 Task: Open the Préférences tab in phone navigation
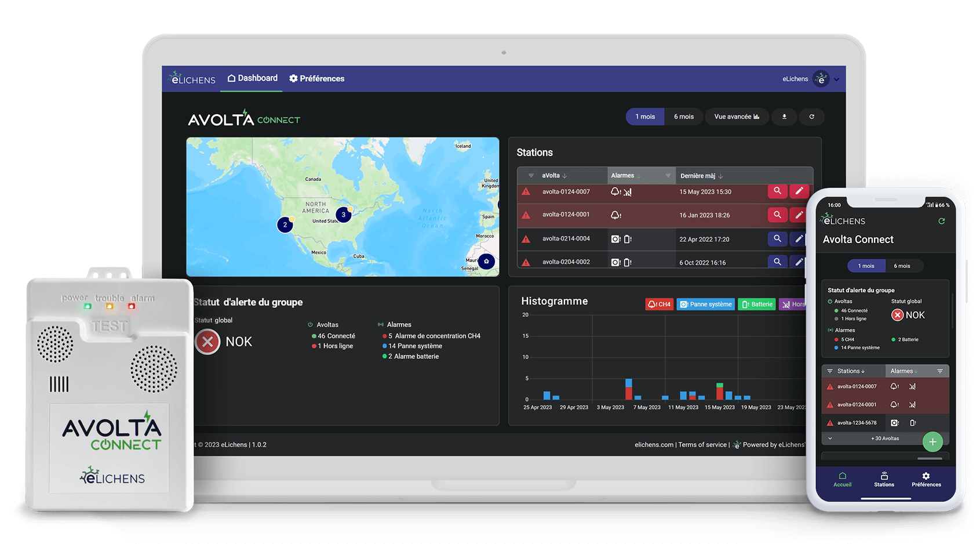(x=926, y=480)
